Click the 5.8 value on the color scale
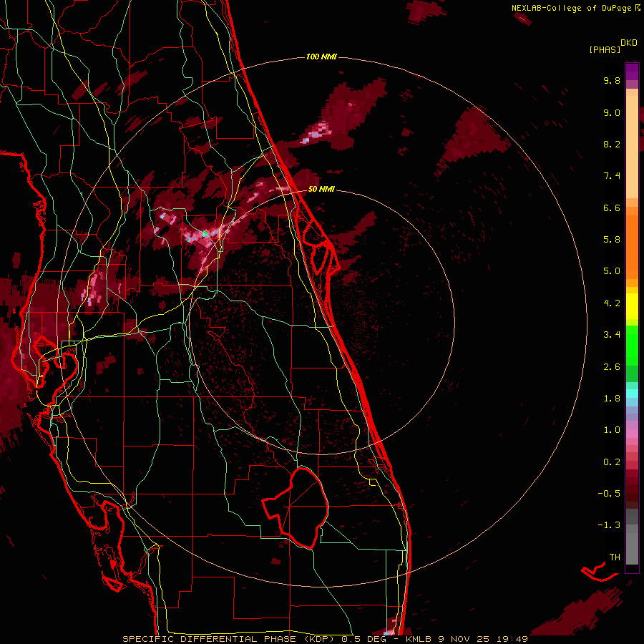644x644 pixels. (x=612, y=240)
